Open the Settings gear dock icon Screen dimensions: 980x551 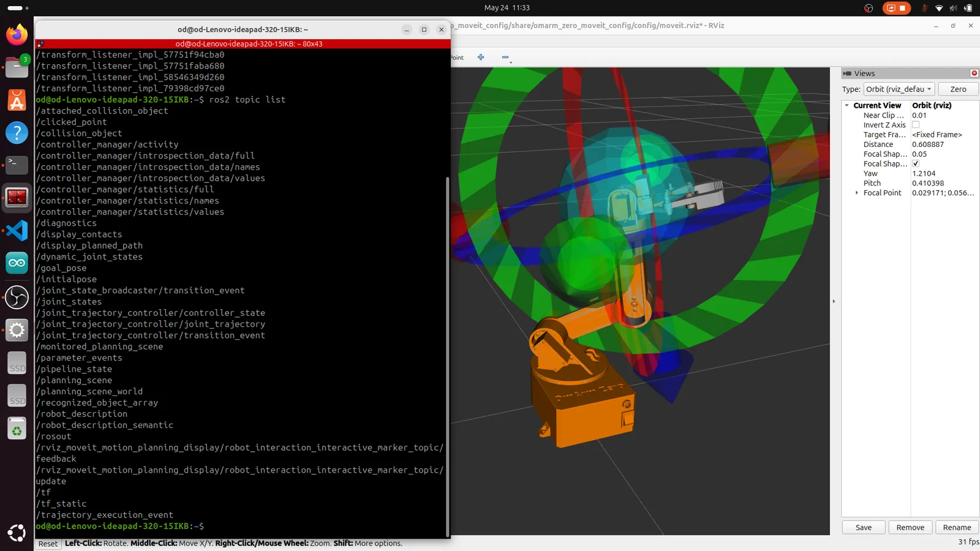tap(17, 330)
